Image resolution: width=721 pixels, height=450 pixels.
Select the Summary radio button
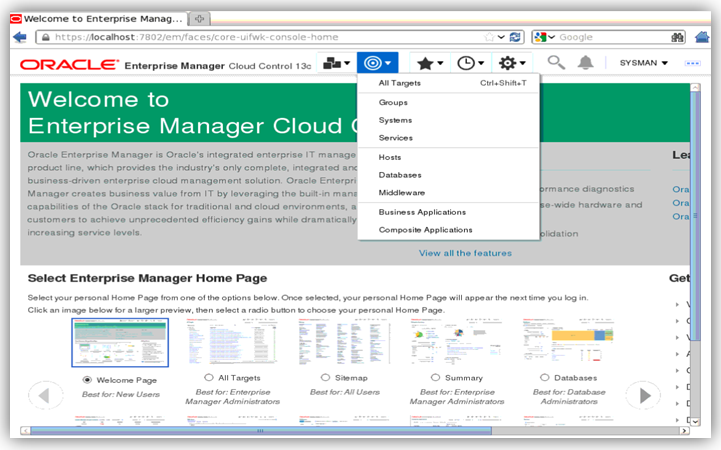point(435,377)
